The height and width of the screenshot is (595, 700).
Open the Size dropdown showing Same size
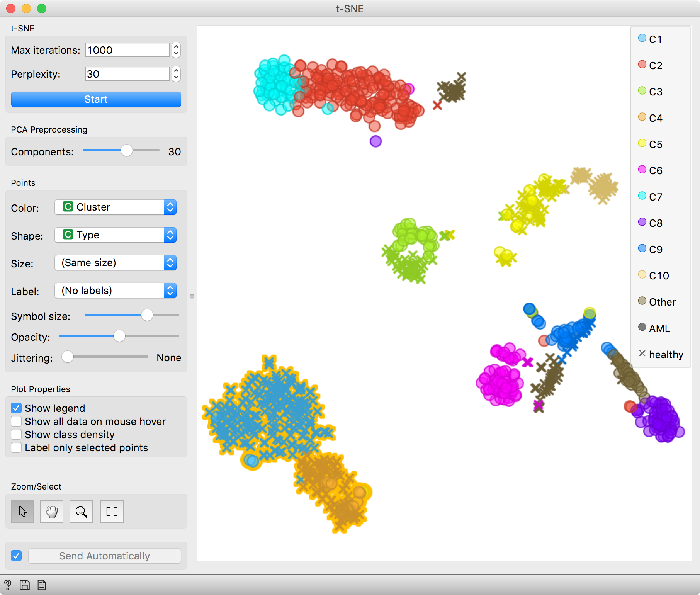[116, 263]
